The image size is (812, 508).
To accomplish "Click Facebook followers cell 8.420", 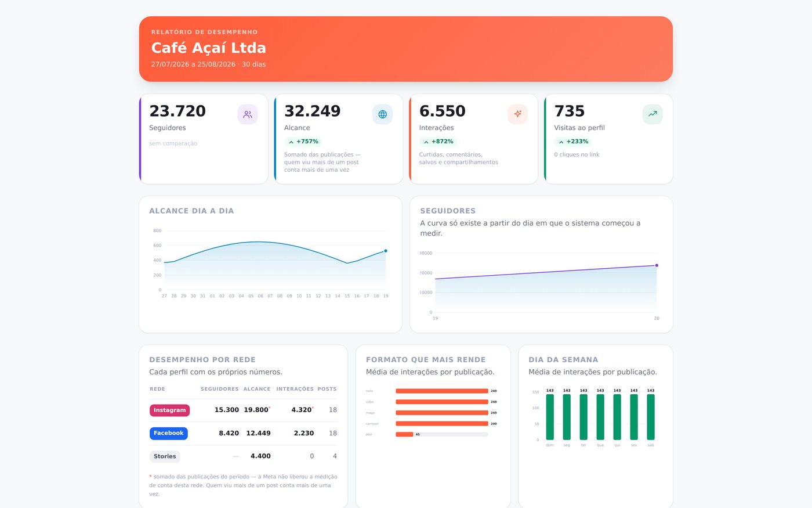I will [x=229, y=433].
